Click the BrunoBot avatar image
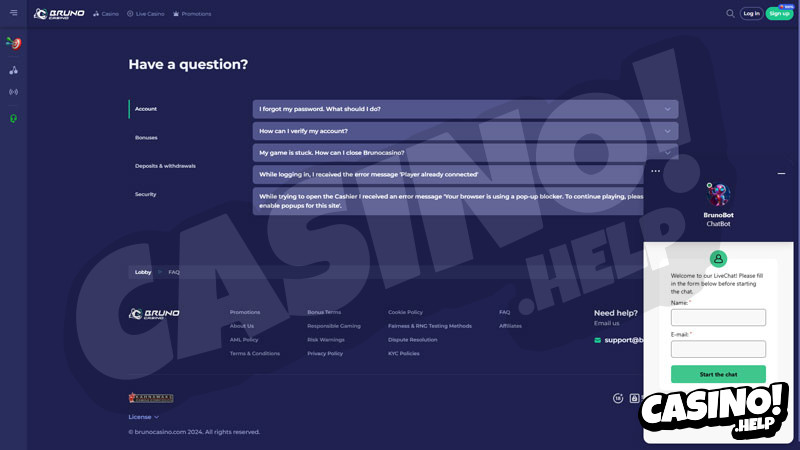Viewport: 800px width, 450px height. [x=718, y=195]
